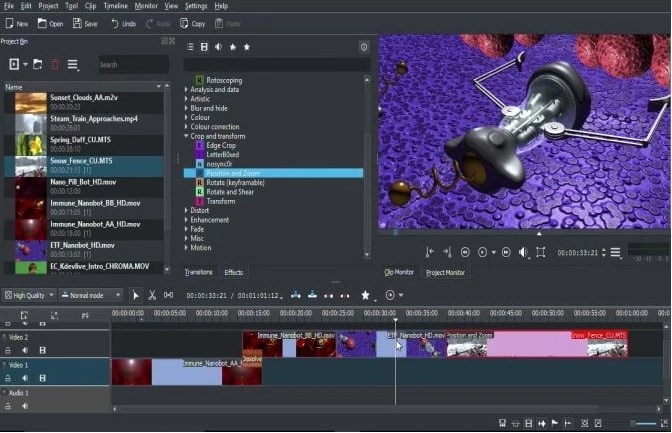Click the flag marker comments icon in status bar

555,424
